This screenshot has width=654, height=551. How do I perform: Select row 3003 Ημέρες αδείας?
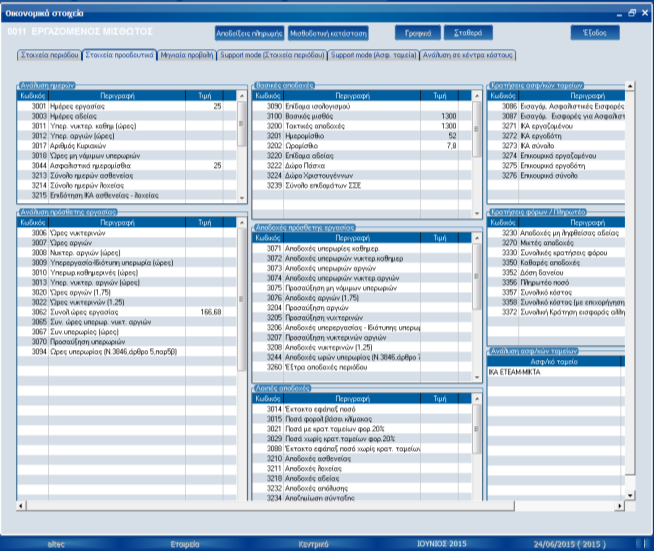[x=127, y=116]
